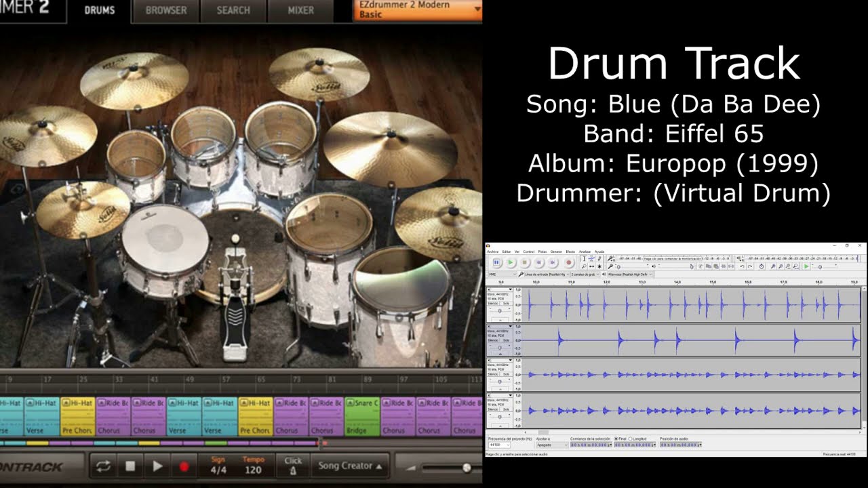
Task: Toggle Solo on the first Audacity track
Action: tap(506, 304)
